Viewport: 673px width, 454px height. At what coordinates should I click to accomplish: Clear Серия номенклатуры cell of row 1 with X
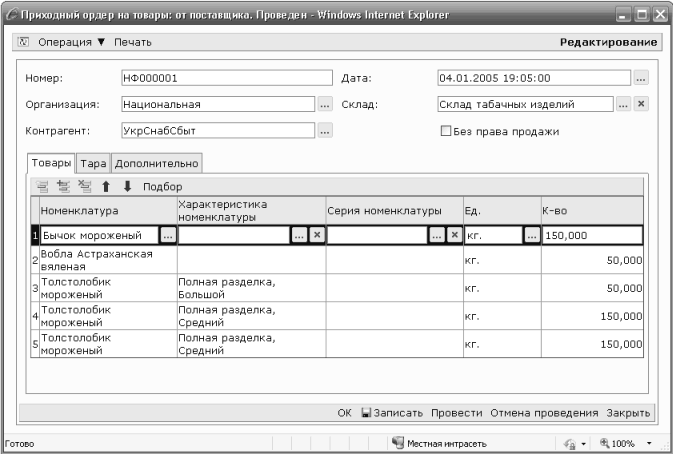pos(455,235)
